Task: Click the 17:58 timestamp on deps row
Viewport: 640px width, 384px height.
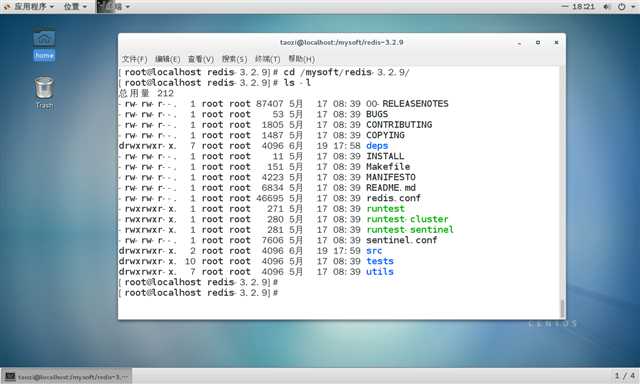Action: pos(347,146)
